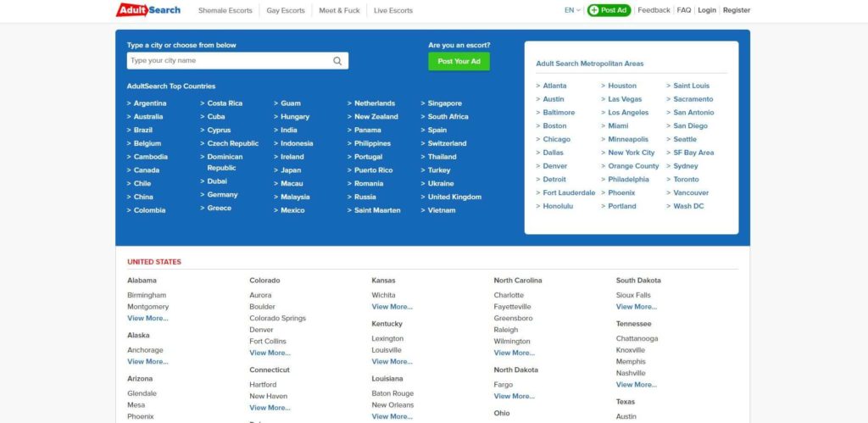Screen dimensions: 868x423
Task: Open the Honolulu metropolitan link
Action: click(x=558, y=206)
